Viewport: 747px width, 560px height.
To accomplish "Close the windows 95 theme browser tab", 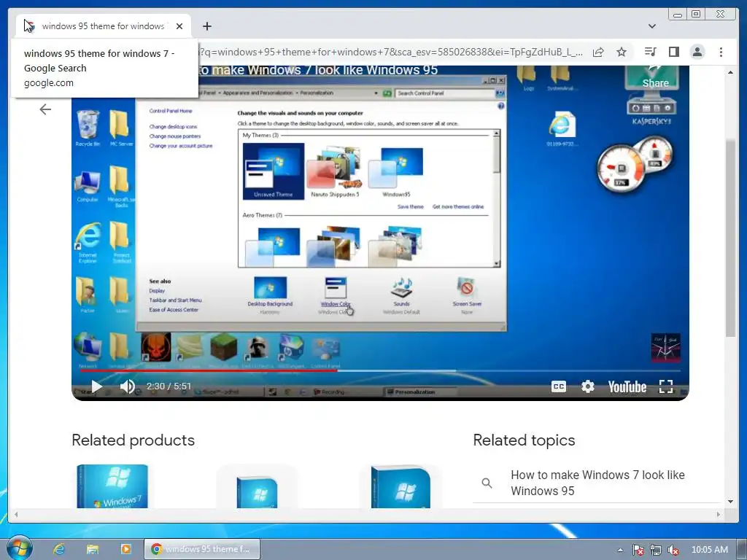I will (179, 26).
